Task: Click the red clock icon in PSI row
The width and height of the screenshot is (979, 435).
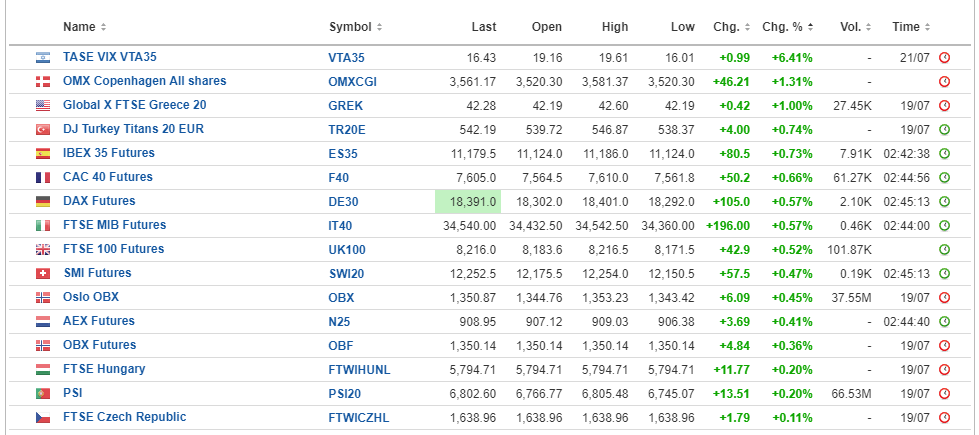Action: click(944, 394)
